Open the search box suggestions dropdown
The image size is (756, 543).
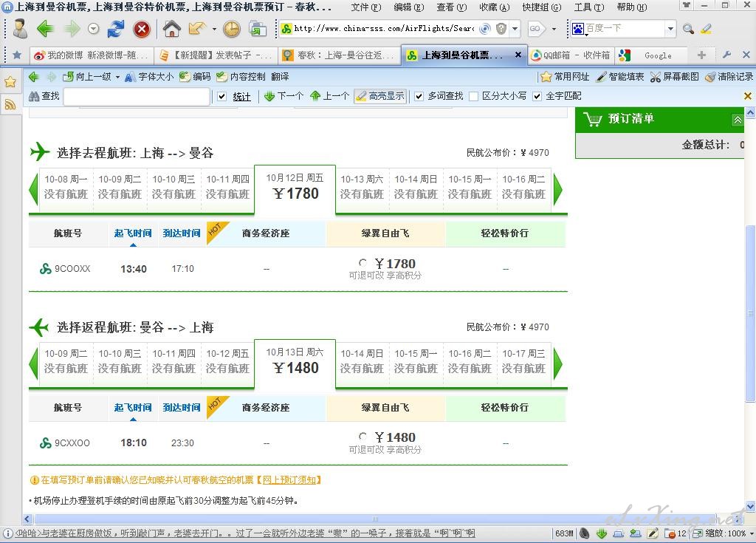(670, 29)
